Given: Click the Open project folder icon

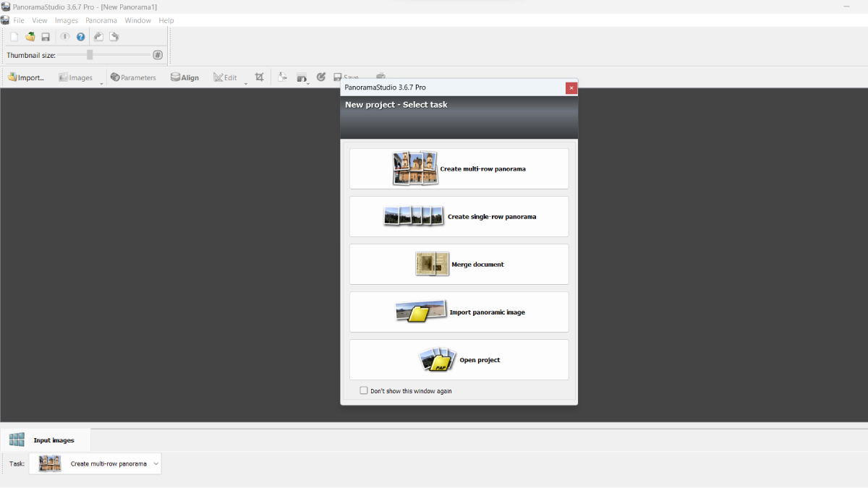Looking at the screenshot, I should coord(30,37).
